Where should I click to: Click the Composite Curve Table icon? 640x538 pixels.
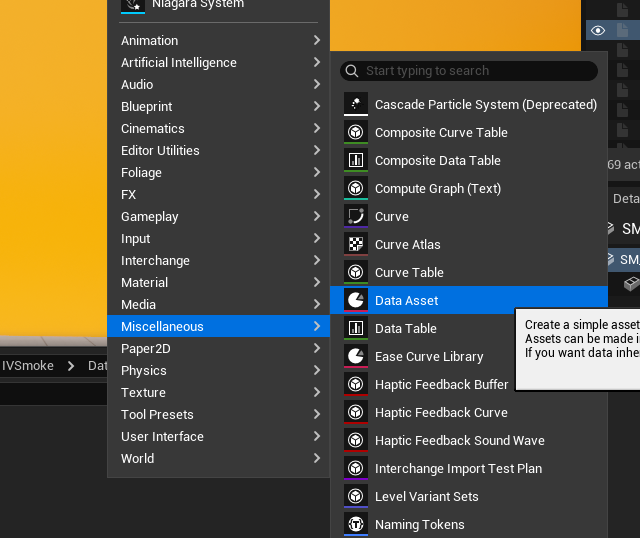point(355,132)
